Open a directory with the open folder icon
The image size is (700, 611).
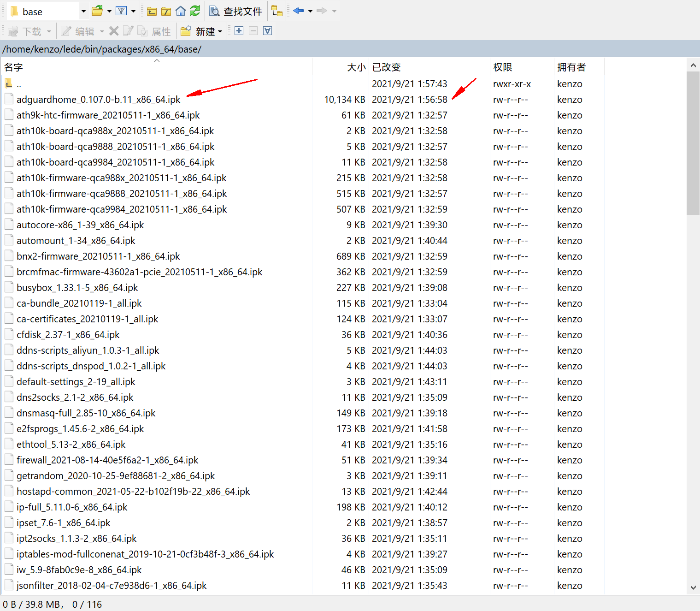pos(98,11)
